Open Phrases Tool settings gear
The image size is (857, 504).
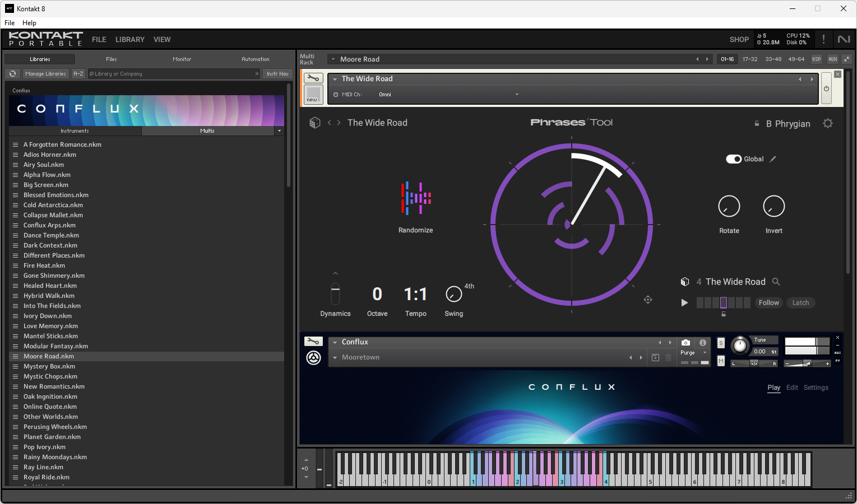[x=828, y=123]
